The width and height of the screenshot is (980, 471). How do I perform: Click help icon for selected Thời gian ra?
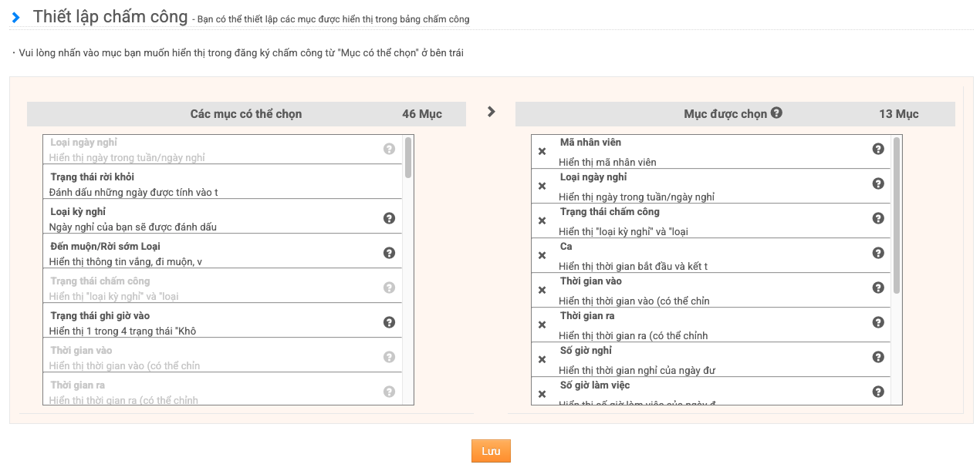[877, 322]
